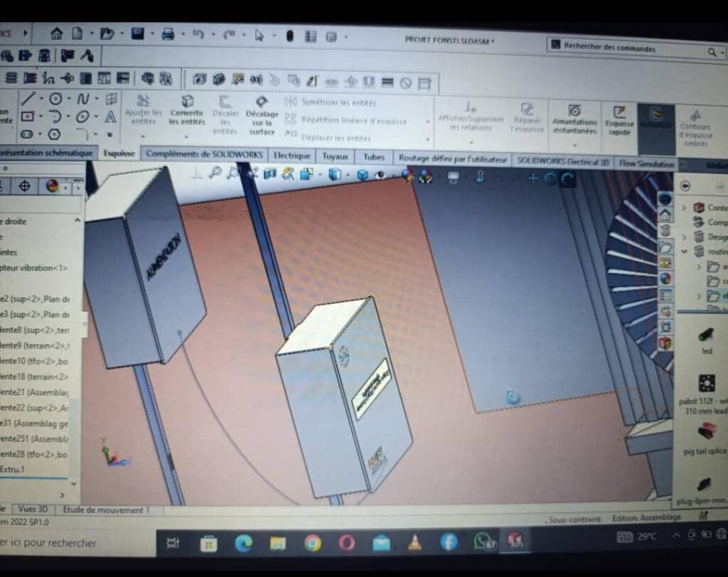The width and height of the screenshot is (728, 577).
Task: Click the Options gear icon in the top toolbar
Action: 331,36
